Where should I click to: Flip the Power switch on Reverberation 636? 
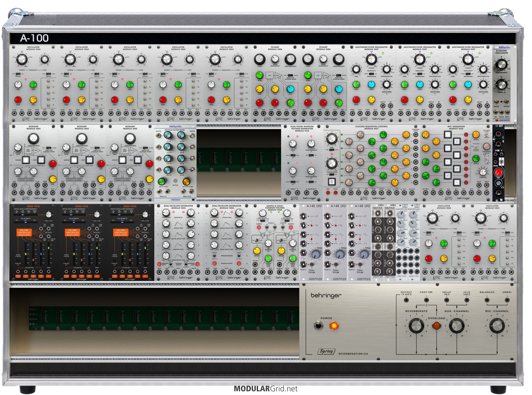coord(318,326)
